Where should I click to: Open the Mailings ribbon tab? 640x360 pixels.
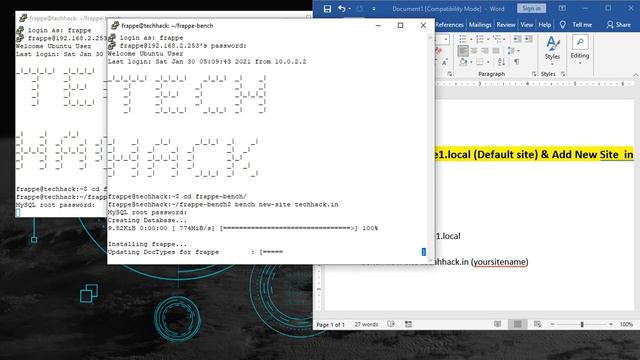pyautogui.click(x=480, y=25)
